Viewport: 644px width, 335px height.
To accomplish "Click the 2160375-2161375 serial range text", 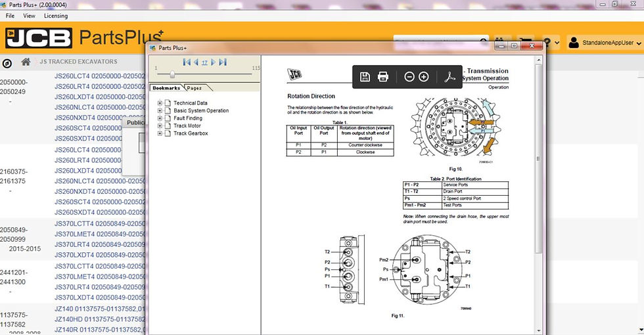I will tap(12, 176).
